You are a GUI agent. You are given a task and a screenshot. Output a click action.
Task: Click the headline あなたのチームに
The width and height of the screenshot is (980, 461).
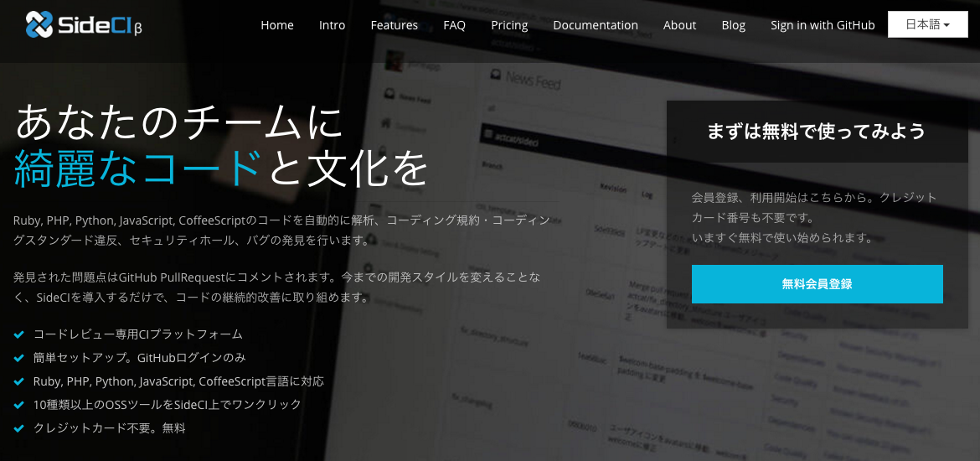pos(178,122)
